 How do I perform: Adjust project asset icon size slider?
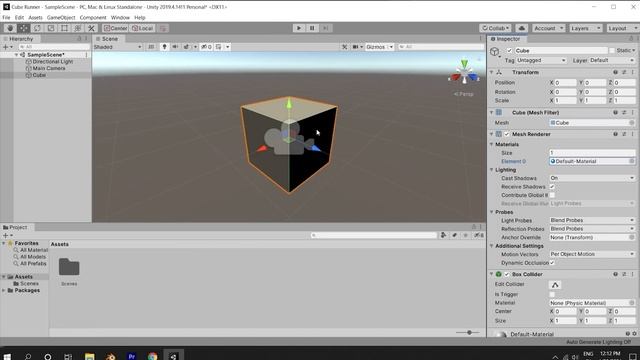(468, 333)
